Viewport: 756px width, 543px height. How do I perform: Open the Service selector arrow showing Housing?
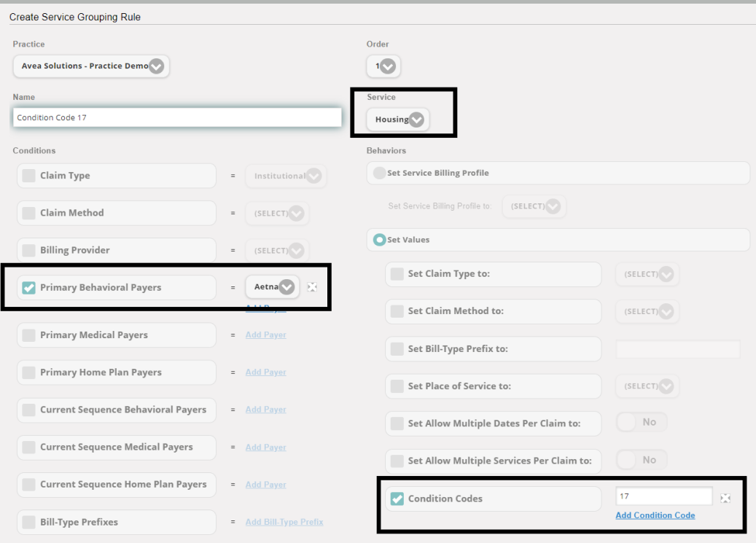click(x=416, y=120)
